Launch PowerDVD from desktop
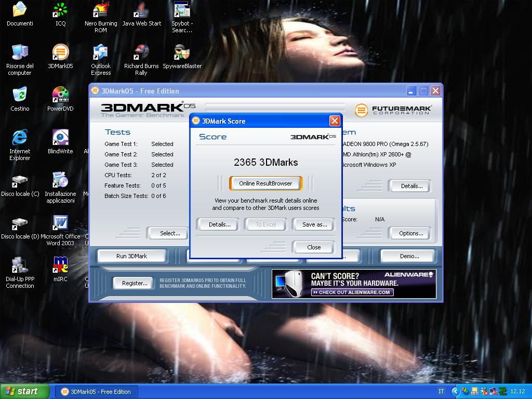The width and height of the screenshot is (532, 399). 60,99
